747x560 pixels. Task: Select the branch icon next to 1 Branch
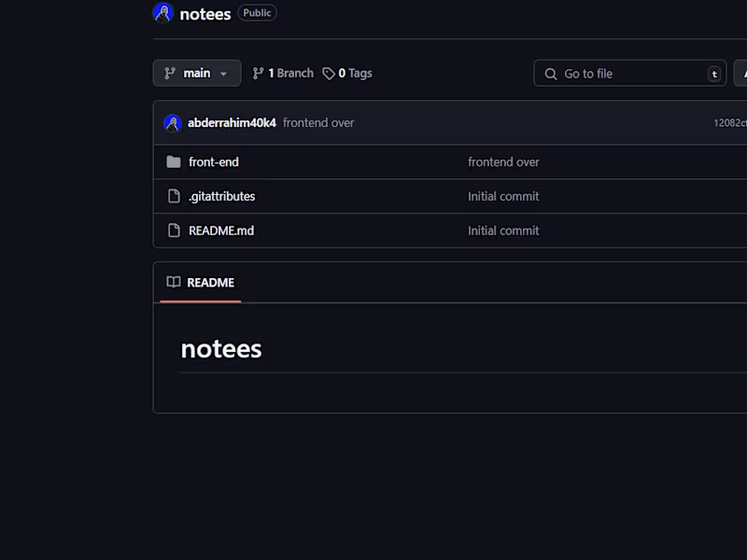coord(259,73)
